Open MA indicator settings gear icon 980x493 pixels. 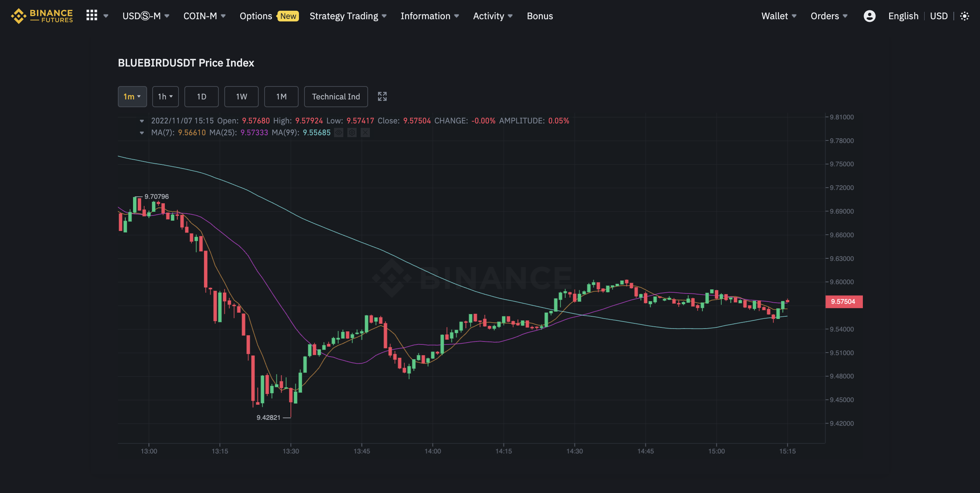(352, 133)
